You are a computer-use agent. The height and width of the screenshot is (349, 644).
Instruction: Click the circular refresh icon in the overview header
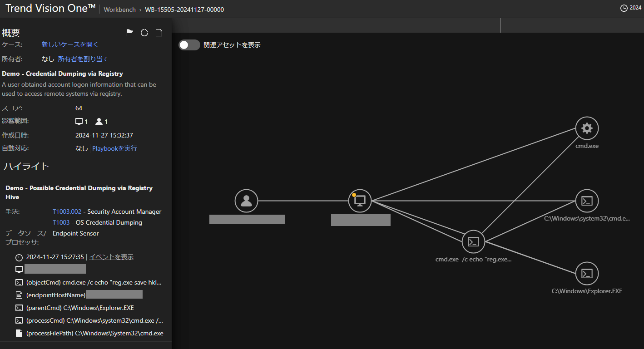[x=144, y=33]
